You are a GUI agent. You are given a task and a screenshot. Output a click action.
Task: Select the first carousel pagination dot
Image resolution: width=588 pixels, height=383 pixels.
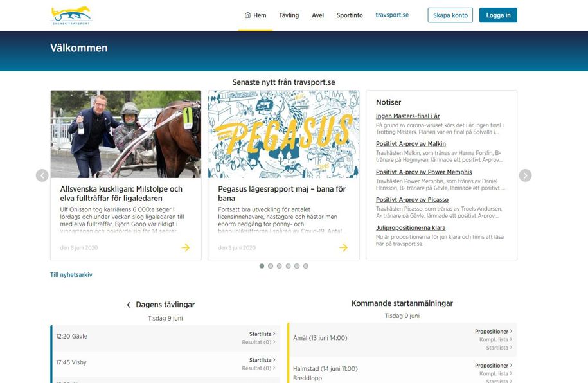(262, 266)
